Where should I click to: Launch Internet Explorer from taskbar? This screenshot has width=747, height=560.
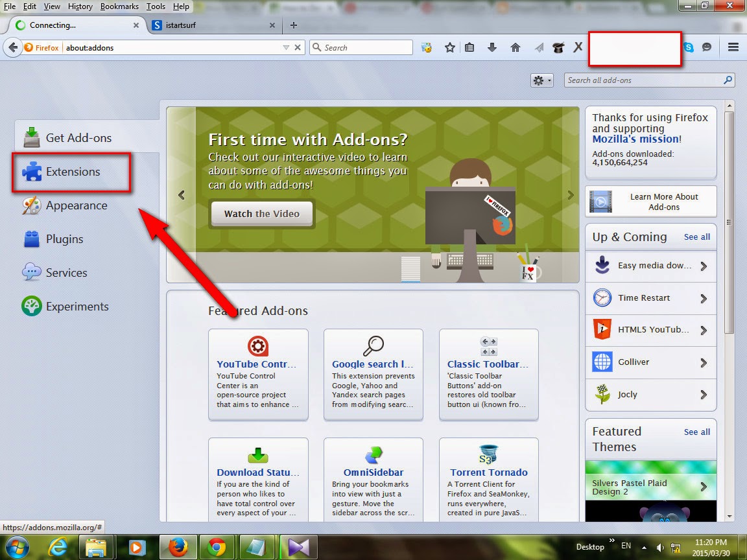coord(58,547)
